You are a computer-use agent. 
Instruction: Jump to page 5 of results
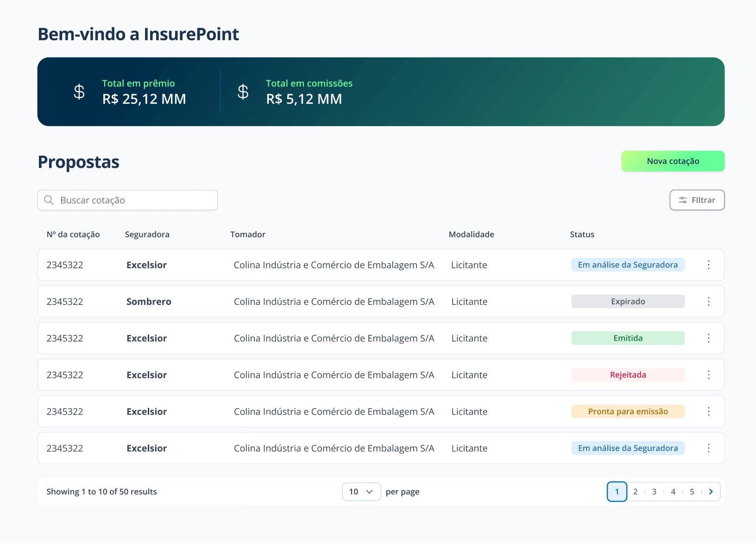692,492
